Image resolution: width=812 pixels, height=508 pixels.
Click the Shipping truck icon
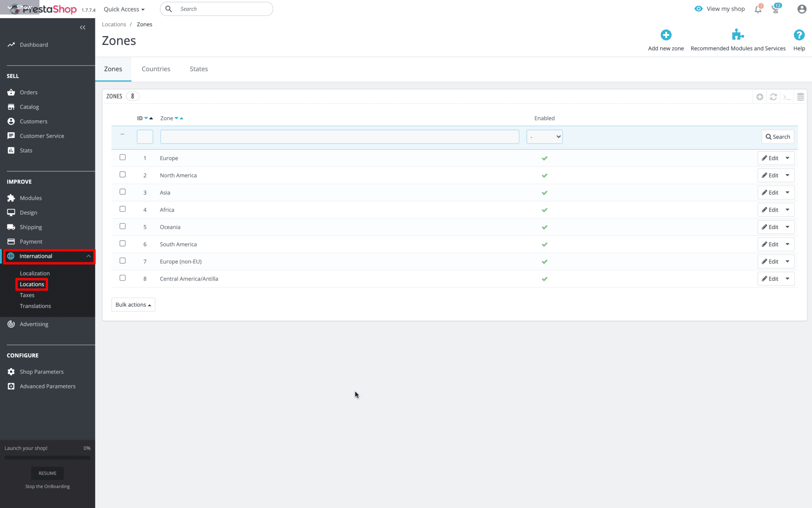pos(11,227)
